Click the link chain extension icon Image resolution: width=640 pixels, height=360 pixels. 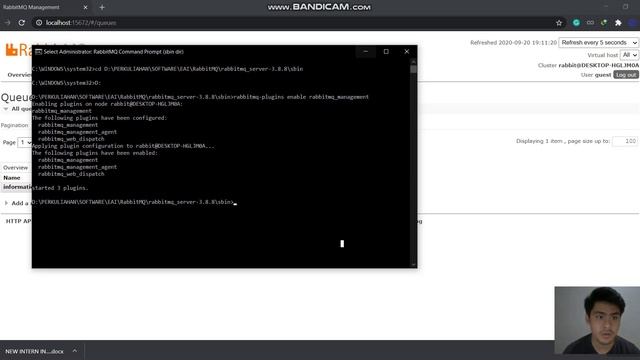pyautogui.click(x=590, y=23)
